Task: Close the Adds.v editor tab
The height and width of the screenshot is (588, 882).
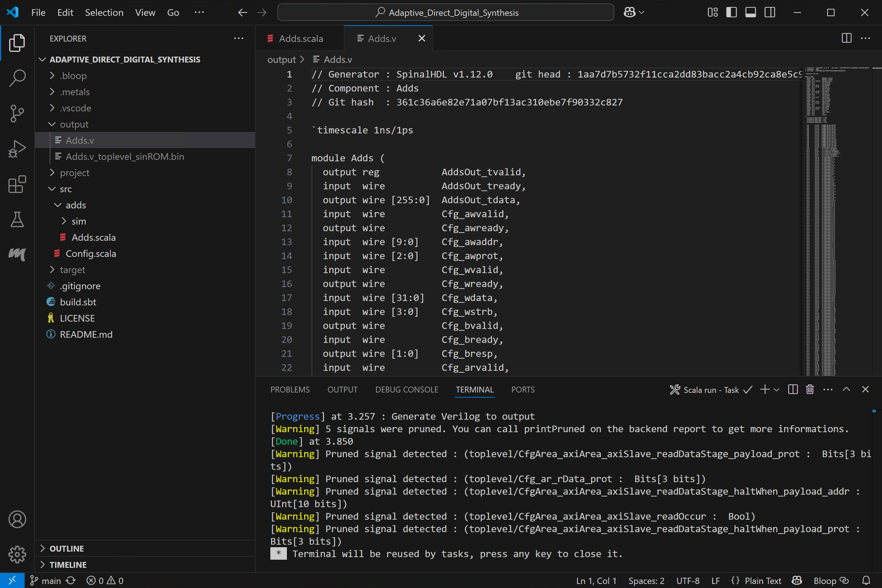Action: coord(422,38)
